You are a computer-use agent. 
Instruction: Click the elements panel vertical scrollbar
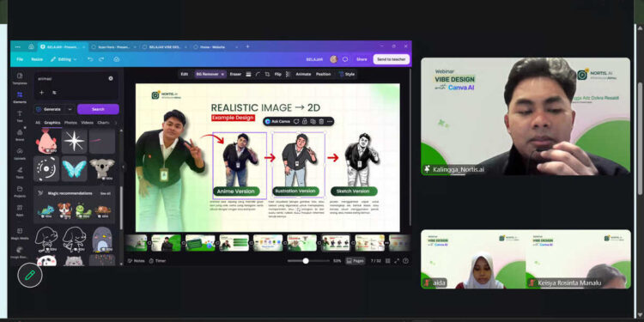121,209
